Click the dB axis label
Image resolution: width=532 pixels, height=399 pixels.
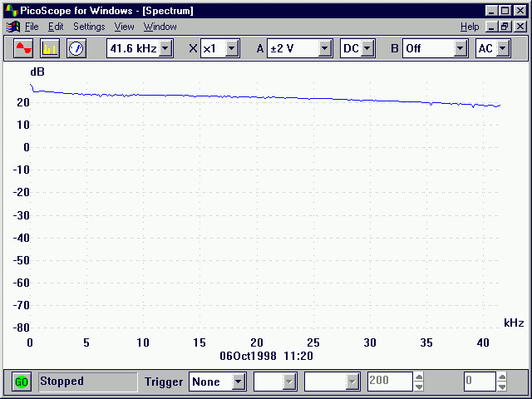click(37, 71)
